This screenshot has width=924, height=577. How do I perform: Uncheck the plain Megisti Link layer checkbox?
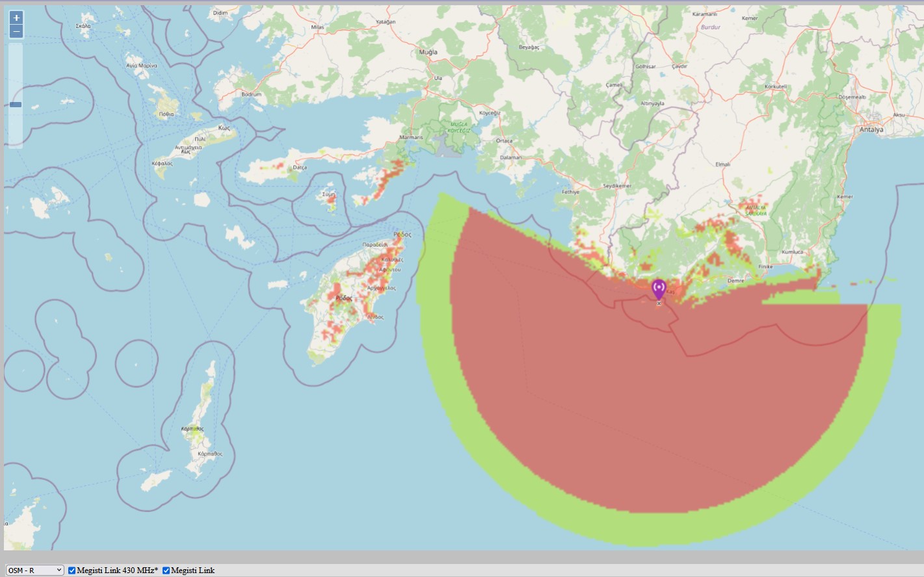tap(166, 571)
